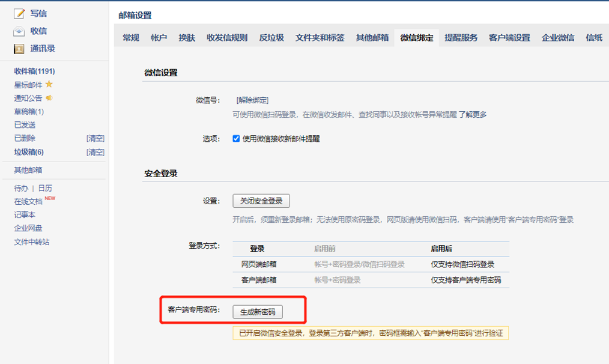Open the 已删除 deleted folder

[25, 138]
